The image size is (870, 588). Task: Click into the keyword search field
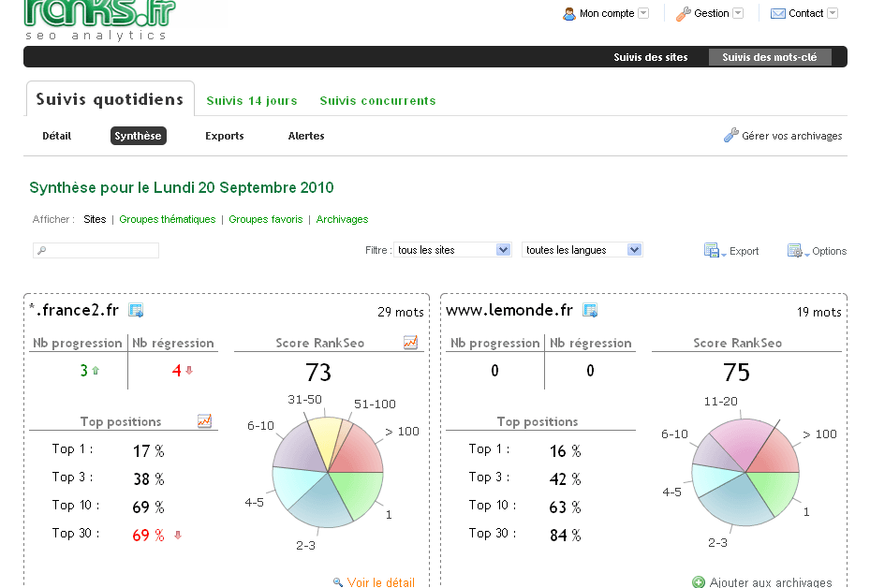click(x=96, y=251)
